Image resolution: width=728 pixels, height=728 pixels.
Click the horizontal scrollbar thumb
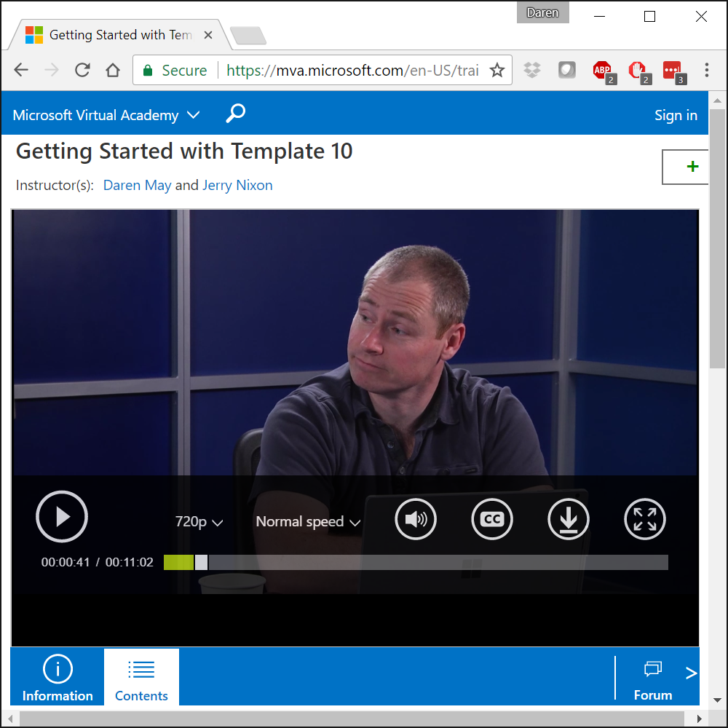pos(352,719)
